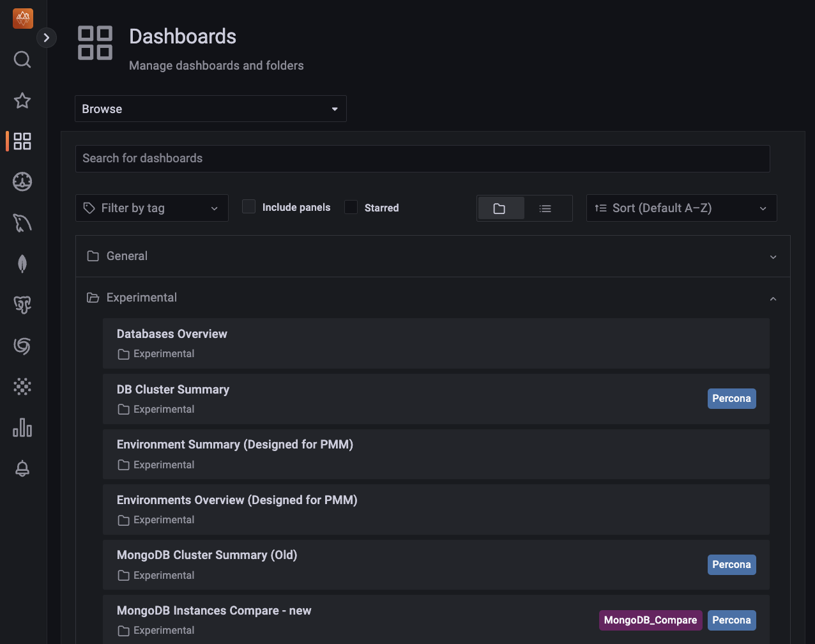Open the PostgreSQL elephant sidebar icon
Image resolution: width=815 pixels, height=644 pixels.
[x=22, y=305]
